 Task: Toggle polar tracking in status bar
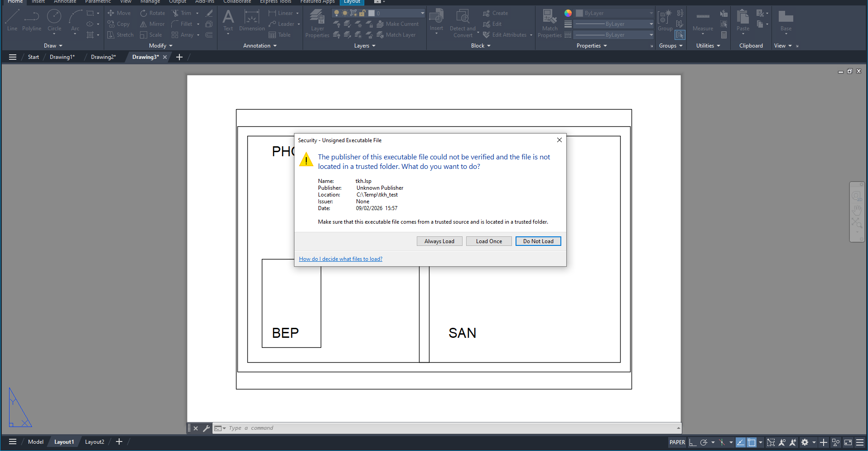(x=704, y=442)
